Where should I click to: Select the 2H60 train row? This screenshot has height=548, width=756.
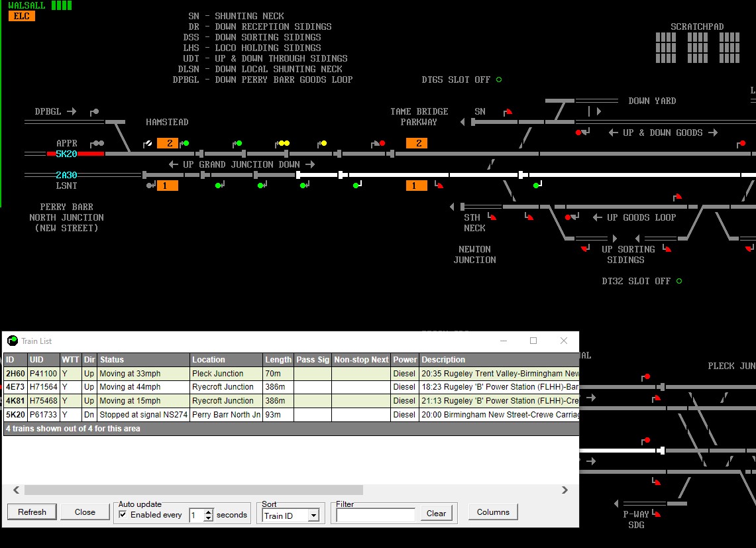click(x=292, y=373)
